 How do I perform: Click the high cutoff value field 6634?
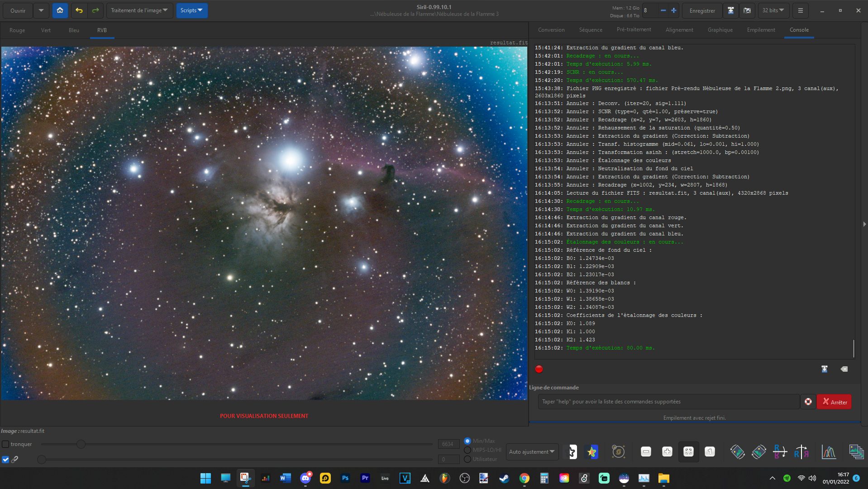(x=448, y=444)
